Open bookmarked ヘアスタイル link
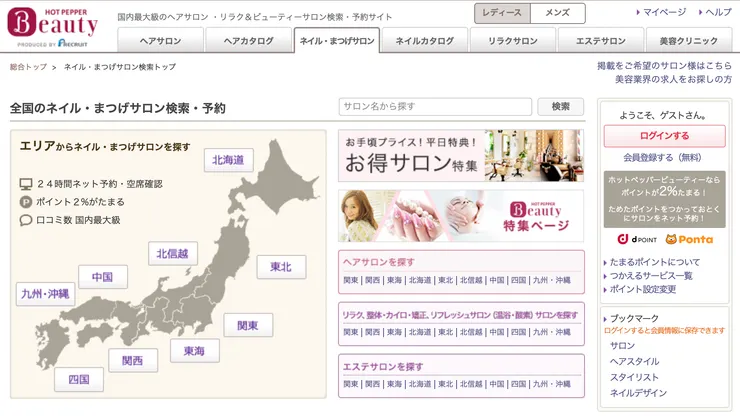Screen dimensions: 740x416 pyautogui.click(x=634, y=362)
